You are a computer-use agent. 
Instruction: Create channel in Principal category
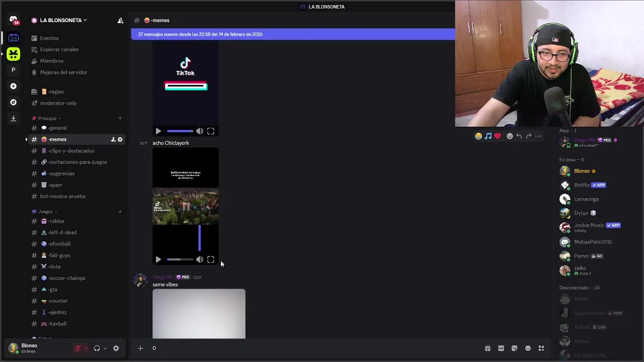point(120,118)
